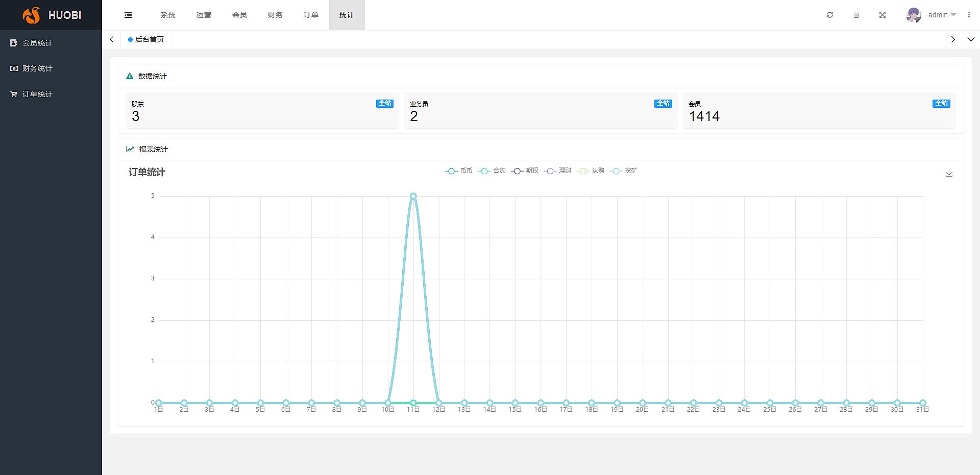Click the trash clear-cache icon

click(x=856, y=15)
